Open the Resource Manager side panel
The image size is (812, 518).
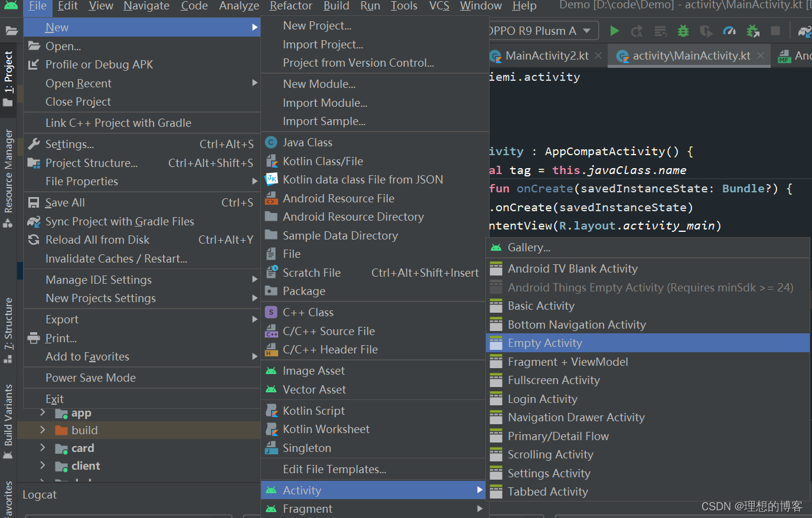[8, 179]
